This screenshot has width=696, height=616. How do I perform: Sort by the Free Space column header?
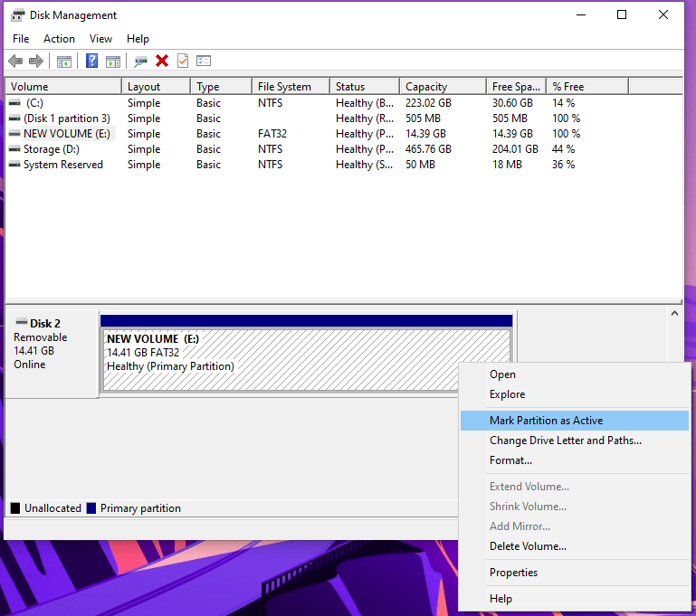point(517,87)
